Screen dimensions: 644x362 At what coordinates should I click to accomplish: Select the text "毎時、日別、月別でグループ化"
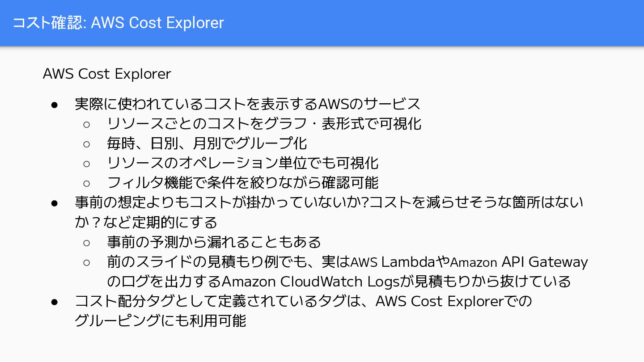pos(207,143)
